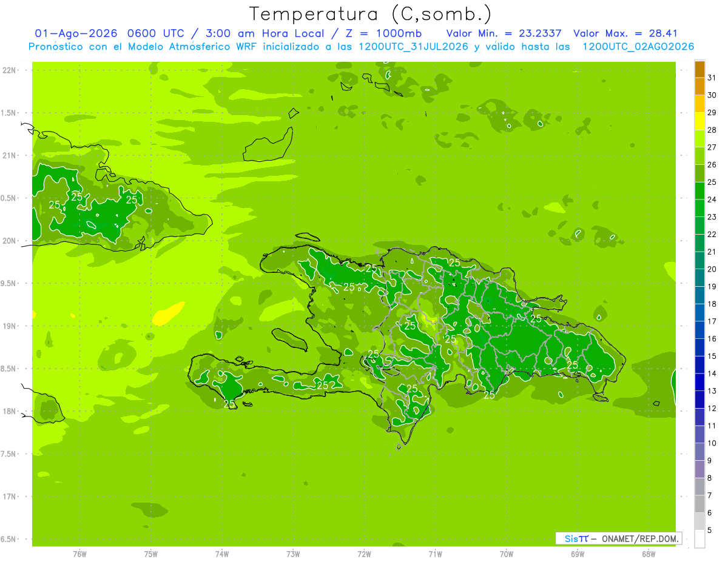Click the 19N latitude label
Screen dimensions: 728x562
pos(10,326)
